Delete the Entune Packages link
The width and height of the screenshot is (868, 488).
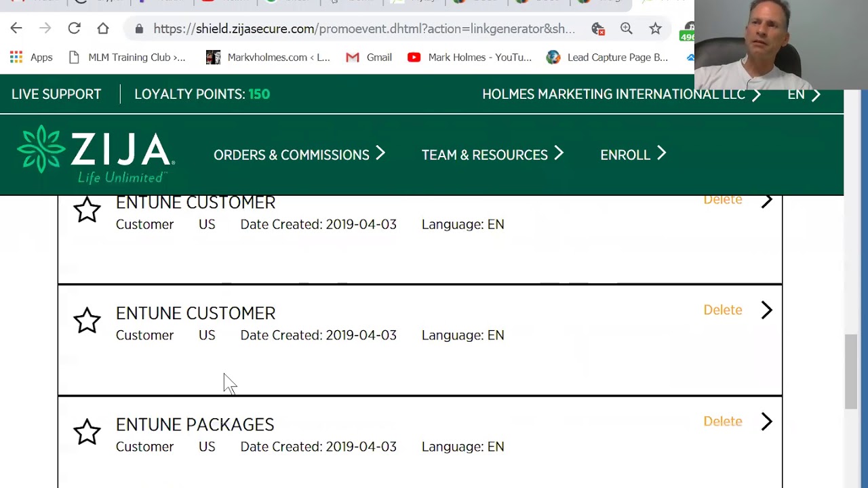click(722, 421)
